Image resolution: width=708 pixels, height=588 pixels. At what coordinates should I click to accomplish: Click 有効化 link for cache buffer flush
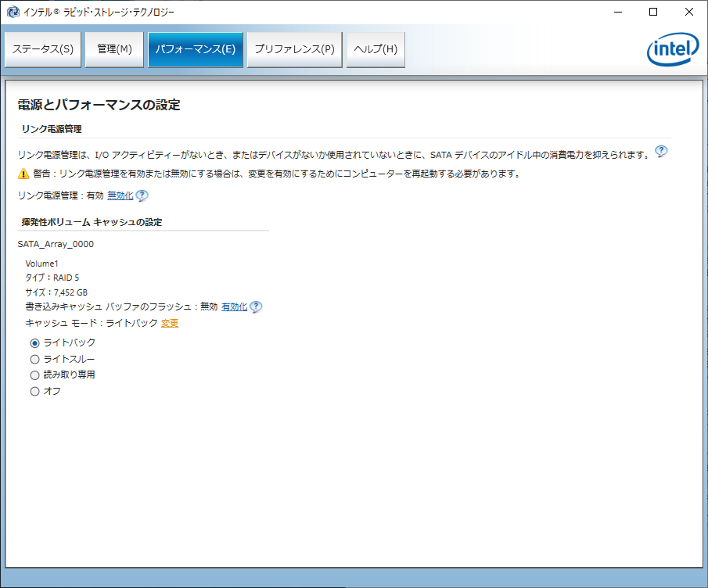(x=235, y=307)
